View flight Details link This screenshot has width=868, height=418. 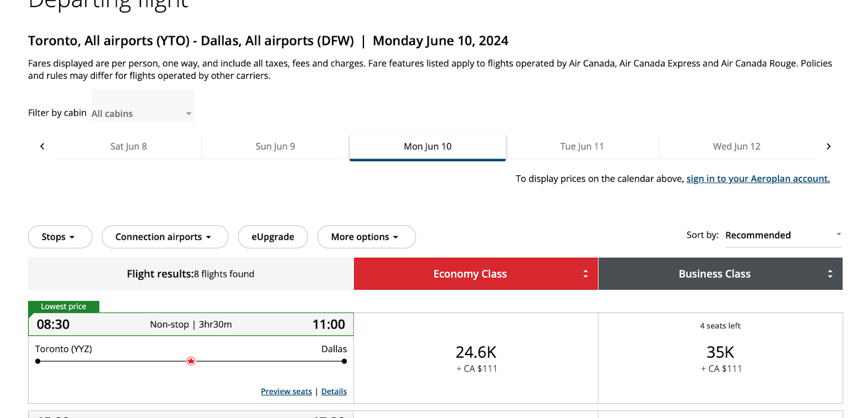(x=334, y=391)
